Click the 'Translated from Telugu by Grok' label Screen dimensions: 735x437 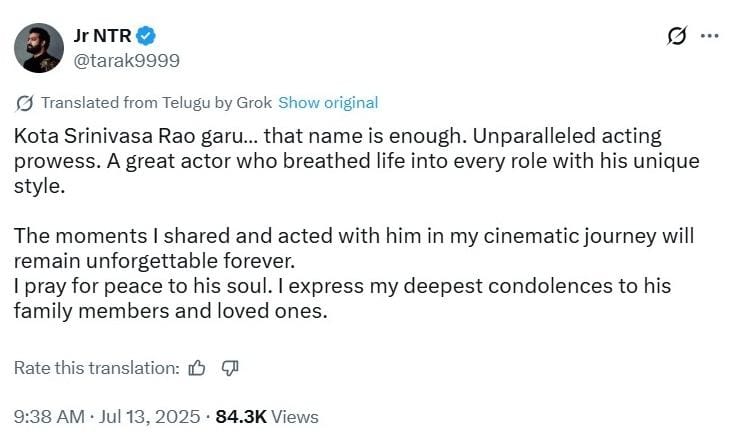coord(157,103)
